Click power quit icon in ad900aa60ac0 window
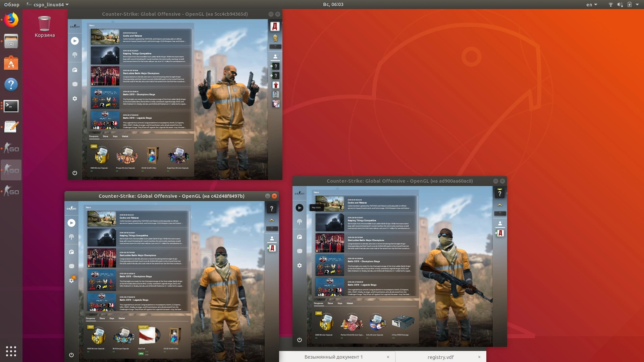Image resolution: width=644 pixels, height=362 pixels. click(300, 340)
